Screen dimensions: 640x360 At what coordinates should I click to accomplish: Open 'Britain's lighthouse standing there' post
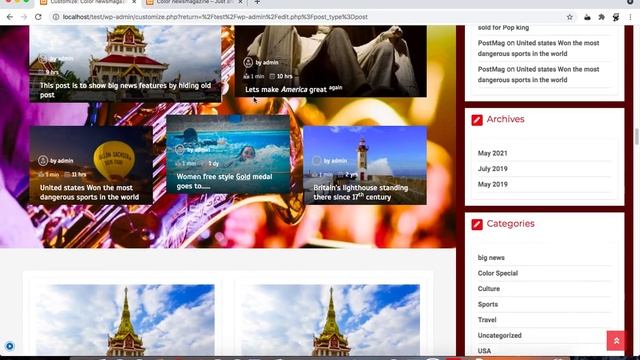pos(361,192)
